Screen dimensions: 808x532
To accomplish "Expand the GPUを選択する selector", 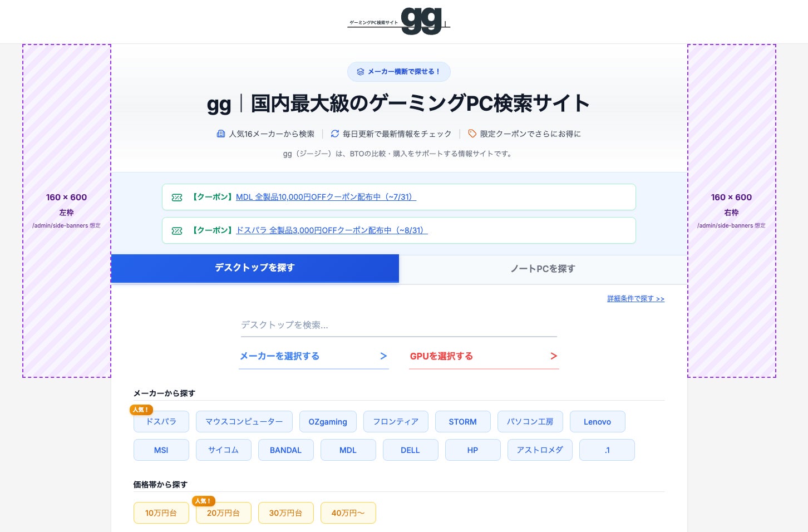I will pyautogui.click(x=484, y=356).
